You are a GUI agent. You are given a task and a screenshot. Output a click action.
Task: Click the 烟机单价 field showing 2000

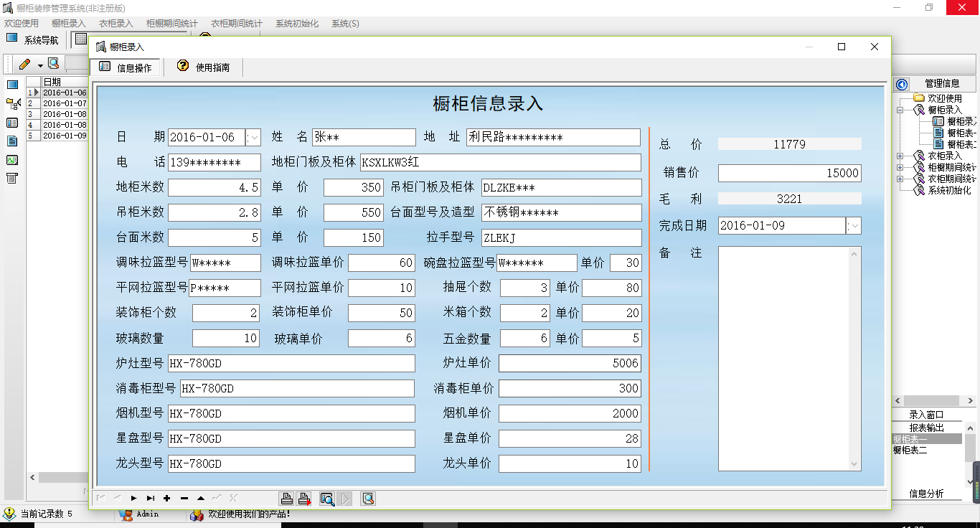570,414
